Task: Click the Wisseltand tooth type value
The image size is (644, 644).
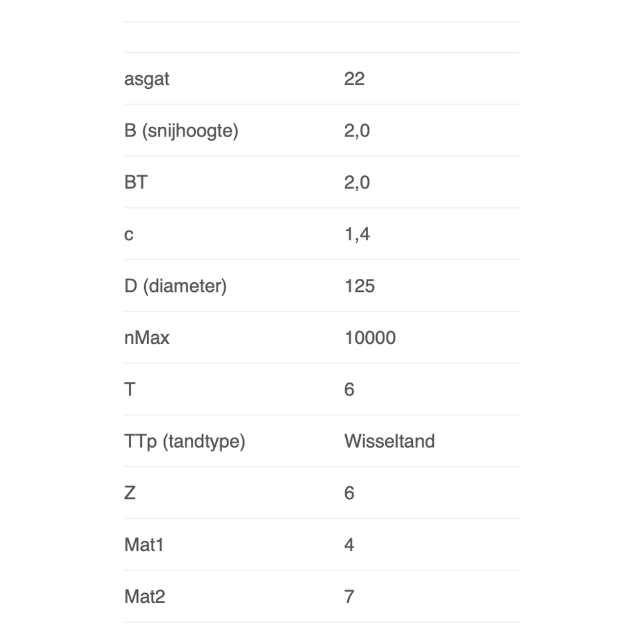Action: coord(390,441)
